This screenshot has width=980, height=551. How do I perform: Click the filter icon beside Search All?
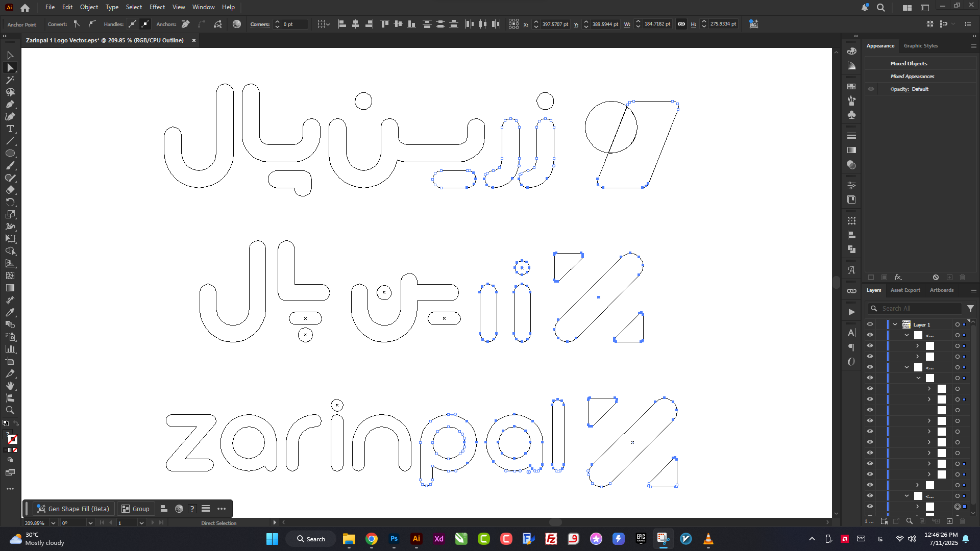click(970, 309)
